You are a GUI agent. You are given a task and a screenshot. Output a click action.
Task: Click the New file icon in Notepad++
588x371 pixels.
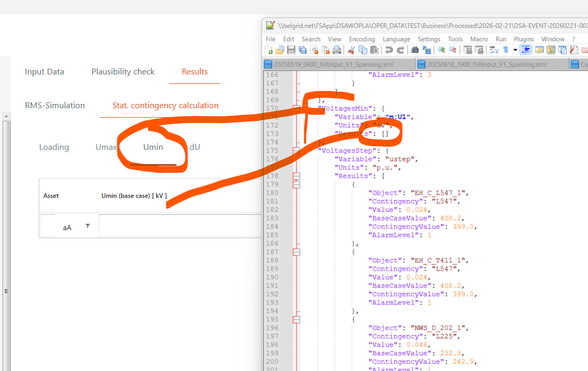pyautogui.click(x=269, y=50)
